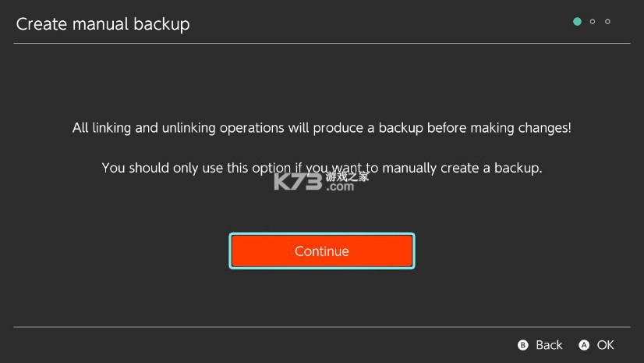Click the second step indicator dot
644x363 pixels.
[593, 21]
